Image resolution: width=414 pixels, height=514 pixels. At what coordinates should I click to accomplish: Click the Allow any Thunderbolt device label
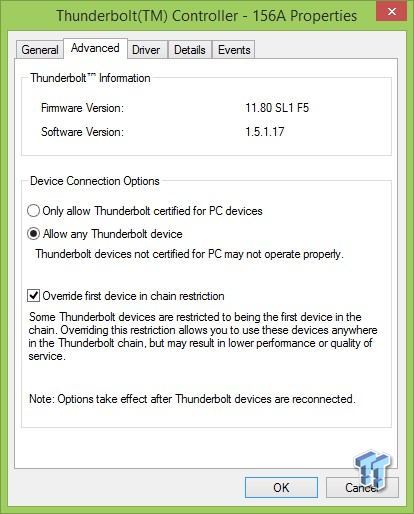[113, 234]
